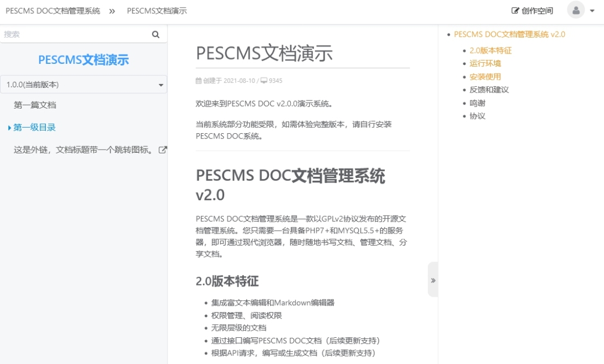Click the PESCMS文档演示 sidebar title
The image size is (604, 364).
(83, 60)
